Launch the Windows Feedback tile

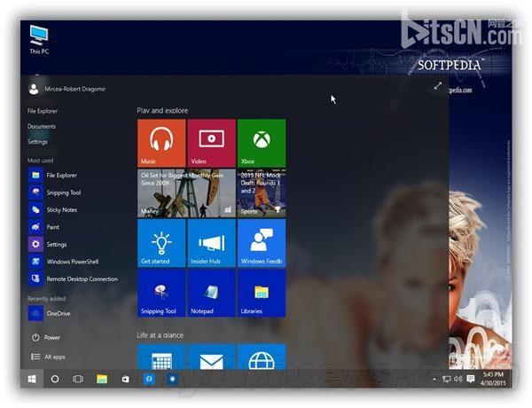pyautogui.click(x=262, y=243)
